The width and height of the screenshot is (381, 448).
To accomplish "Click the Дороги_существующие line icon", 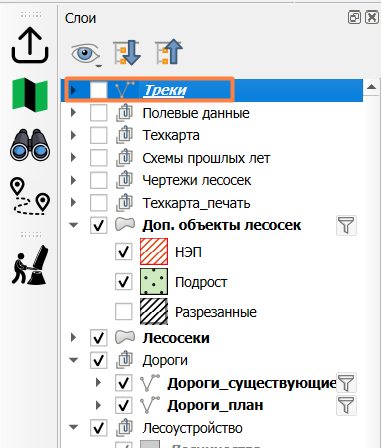I will click(x=150, y=383).
